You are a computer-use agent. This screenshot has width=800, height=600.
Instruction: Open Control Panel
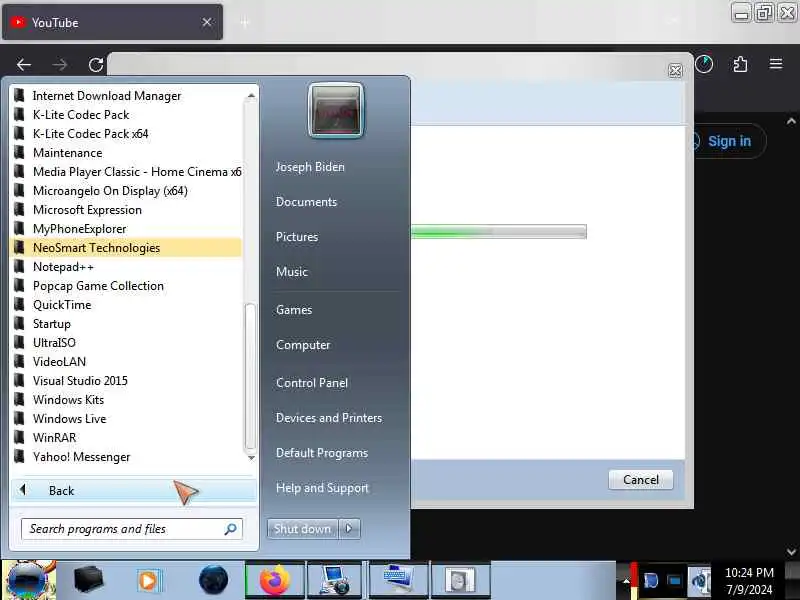312,383
